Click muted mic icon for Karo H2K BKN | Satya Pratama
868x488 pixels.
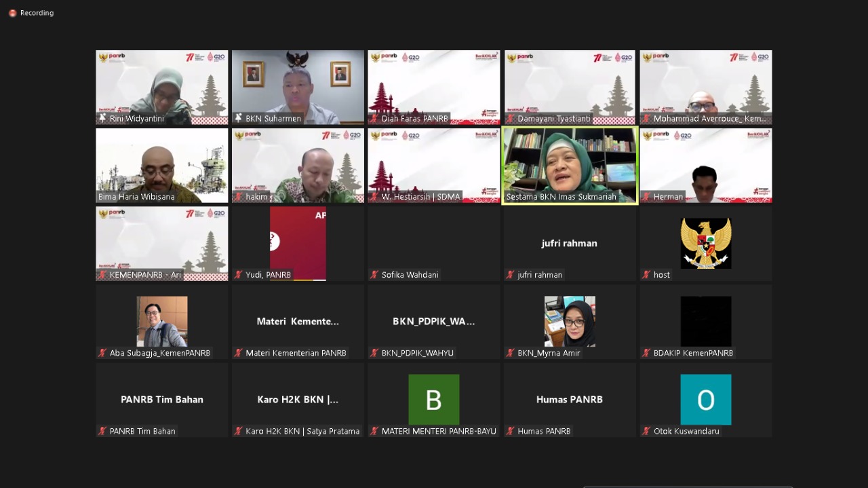[239, 431]
